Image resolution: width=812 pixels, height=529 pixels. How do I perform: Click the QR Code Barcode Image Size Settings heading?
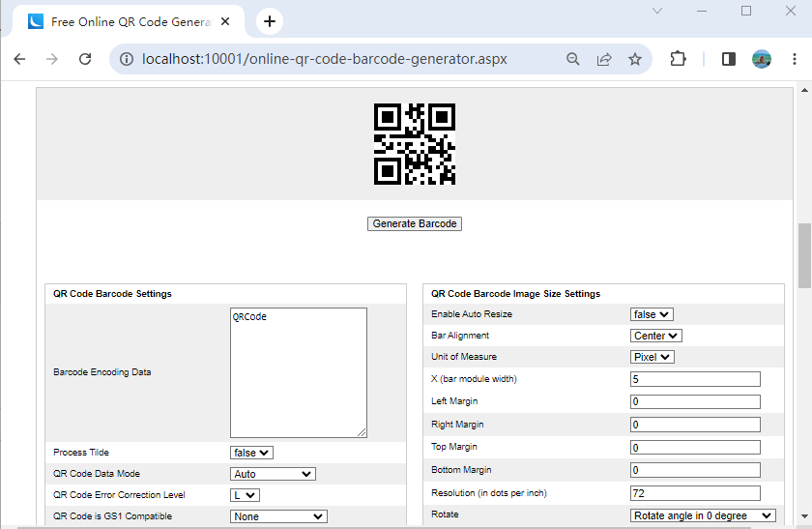point(515,294)
